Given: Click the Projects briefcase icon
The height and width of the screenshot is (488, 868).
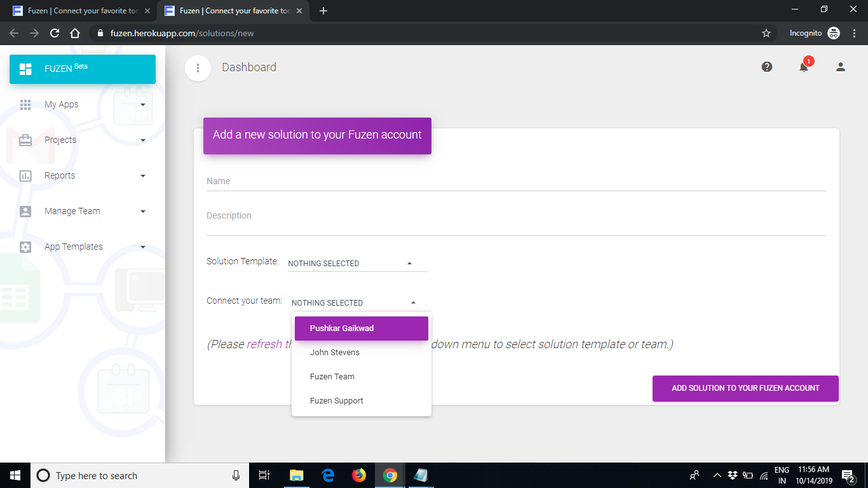Looking at the screenshot, I should (25, 140).
